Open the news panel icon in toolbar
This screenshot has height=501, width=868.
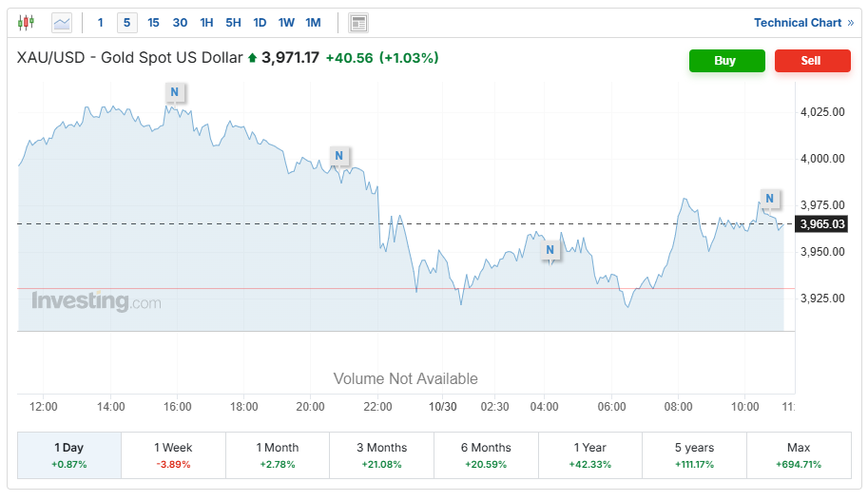(358, 23)
